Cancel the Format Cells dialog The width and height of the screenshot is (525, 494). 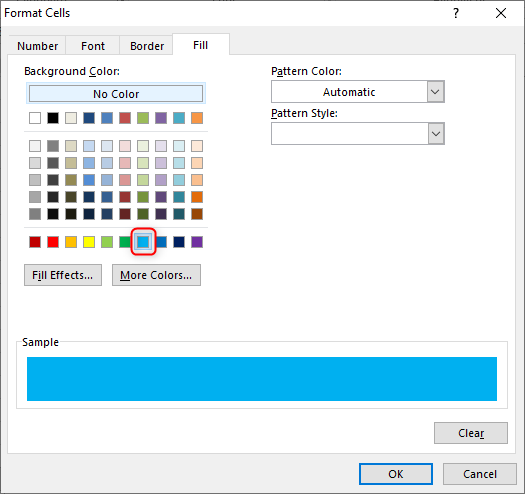(x=480, y=474)
